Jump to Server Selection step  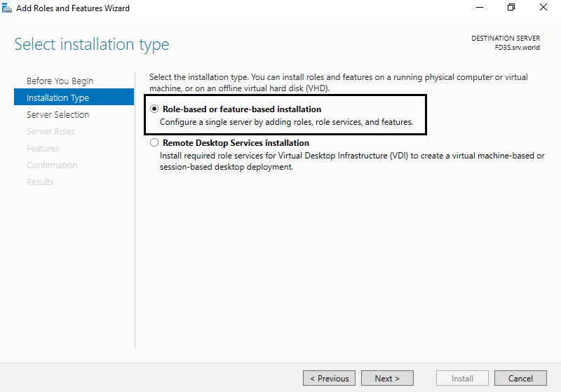[58, 114]
